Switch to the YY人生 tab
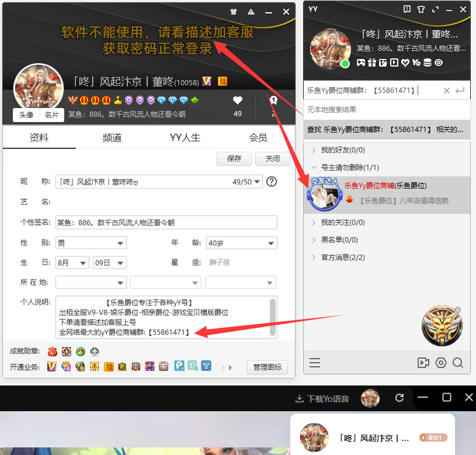476x455 pixels. (x=185, y=138)
